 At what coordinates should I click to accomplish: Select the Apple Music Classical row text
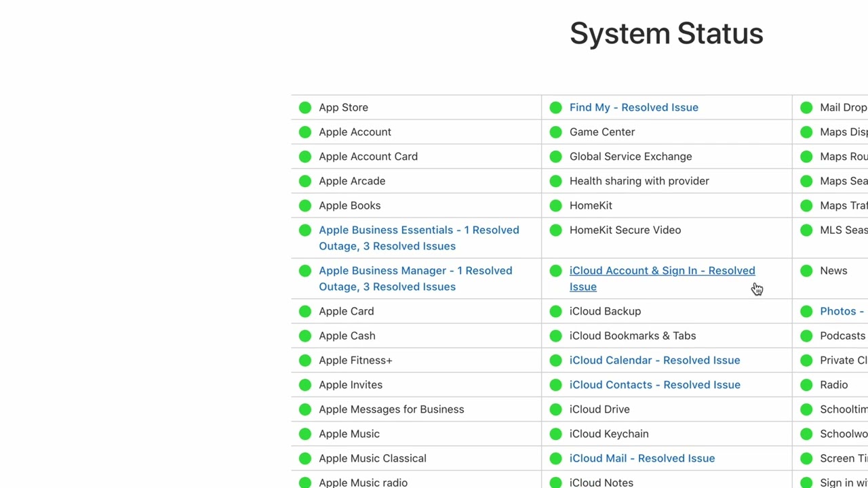pos(373,458)
